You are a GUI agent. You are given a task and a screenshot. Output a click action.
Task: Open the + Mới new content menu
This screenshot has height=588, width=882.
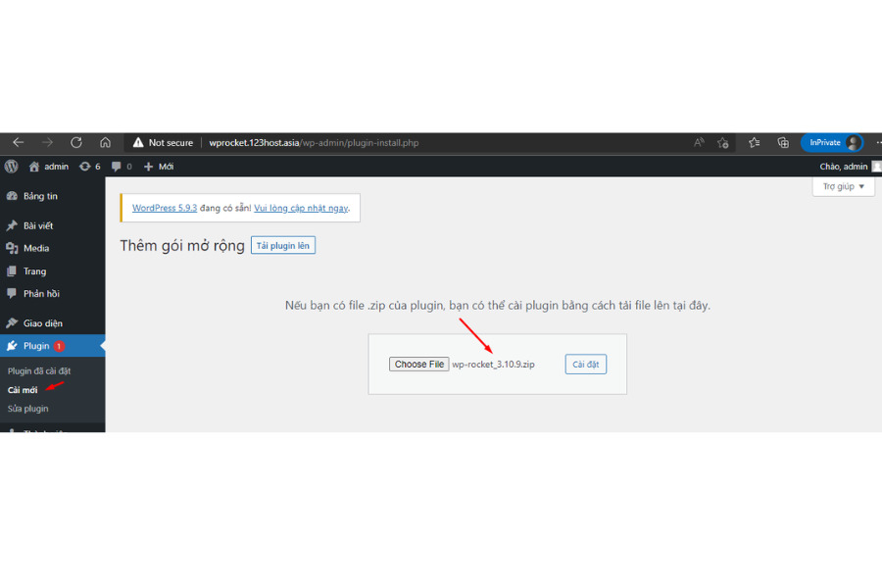(x=159, y=167)
